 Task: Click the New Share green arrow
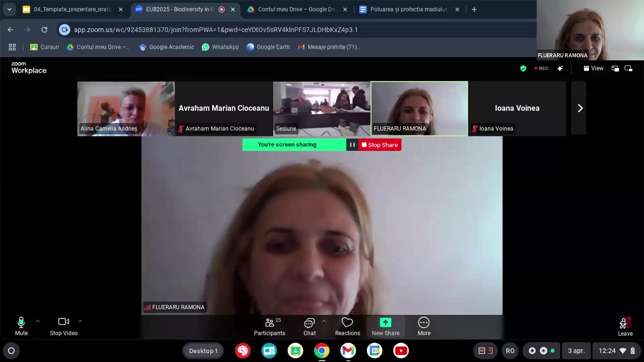tap(385, 323)
